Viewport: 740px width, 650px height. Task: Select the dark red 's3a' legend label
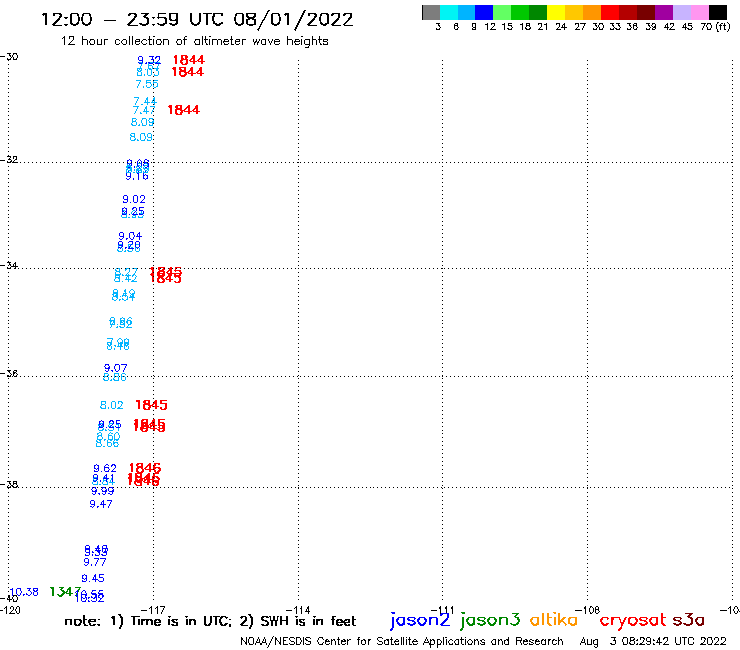688,620
